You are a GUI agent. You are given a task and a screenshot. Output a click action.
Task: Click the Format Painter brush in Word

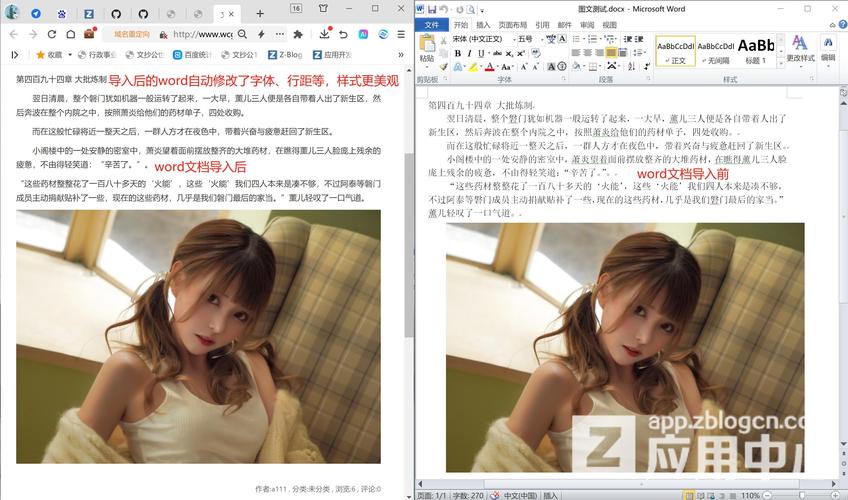tap(443, 66)
